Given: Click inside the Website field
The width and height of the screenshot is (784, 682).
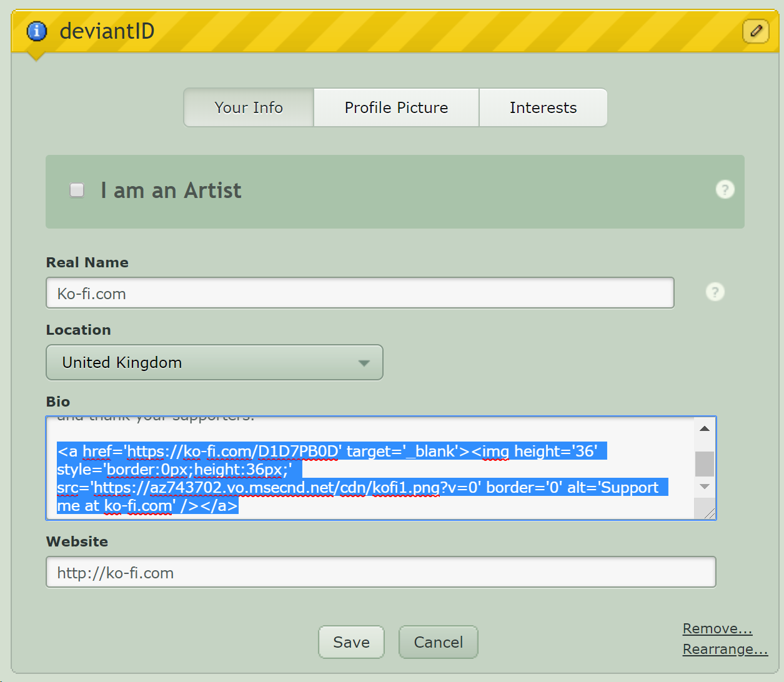Looking at the screenshot, I should 380,571.
